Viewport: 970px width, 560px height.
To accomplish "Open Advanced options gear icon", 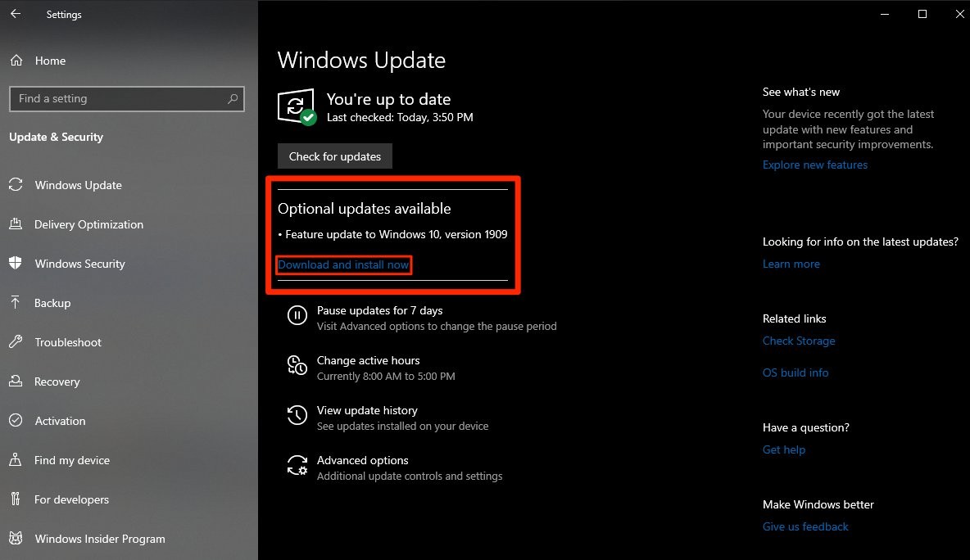I will [x=297, y=465].
